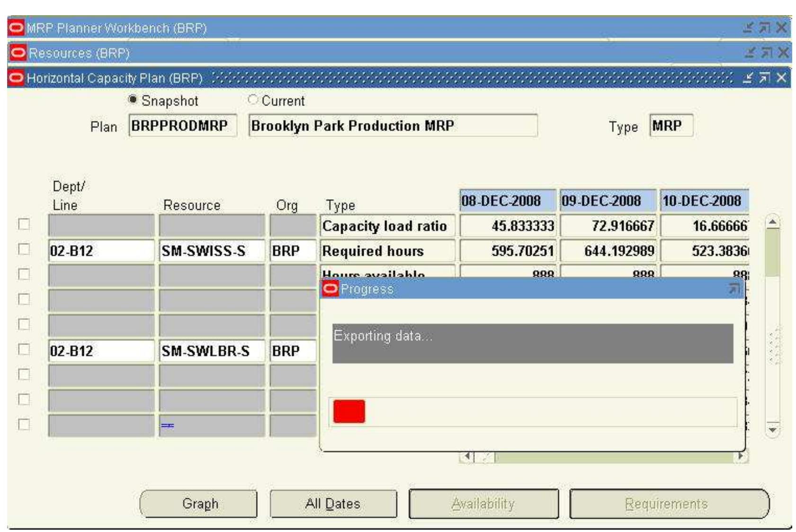This screenshot has height=532, width=796.
Task: Maximize the Horizontal Capacity Plan window
Action: click(x=764, y=78)
